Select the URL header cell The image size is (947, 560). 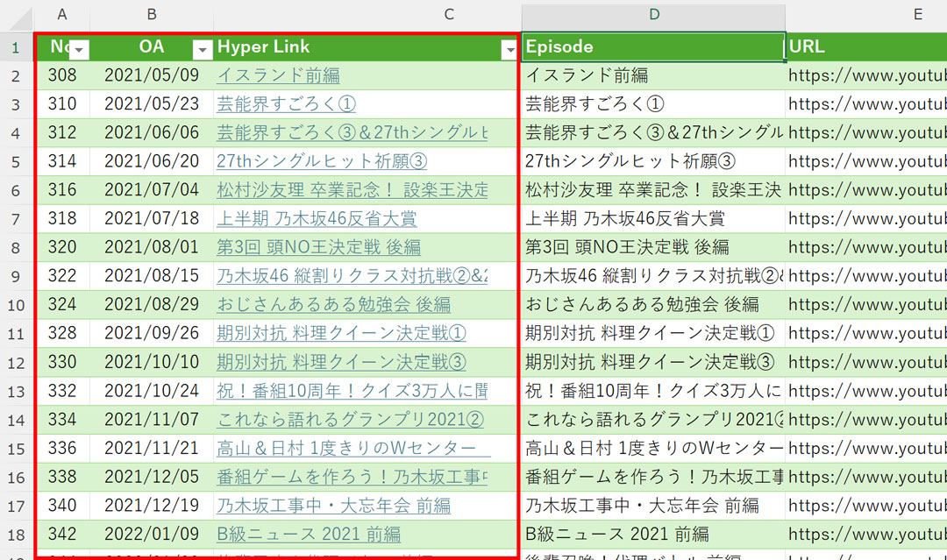[x=865, y=47]
